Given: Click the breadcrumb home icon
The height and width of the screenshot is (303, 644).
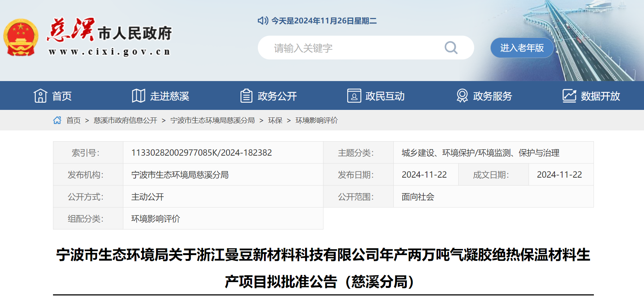Looking at the screenshot, I should (57, 120).
